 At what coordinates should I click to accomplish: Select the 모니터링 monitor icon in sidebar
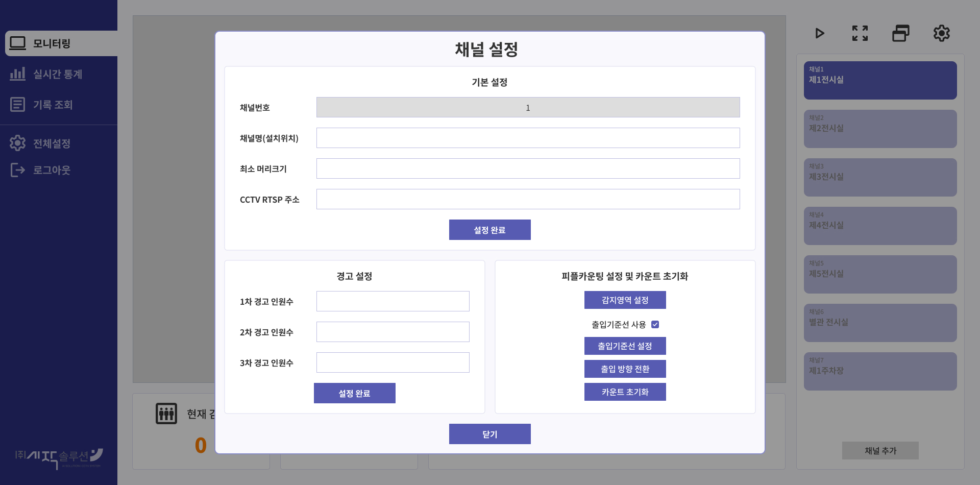[18, 43]
